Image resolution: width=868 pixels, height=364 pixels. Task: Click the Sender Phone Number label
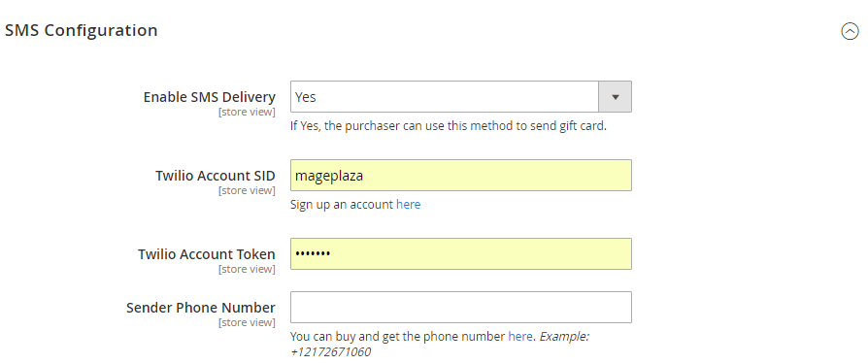(x=200, y=308)
